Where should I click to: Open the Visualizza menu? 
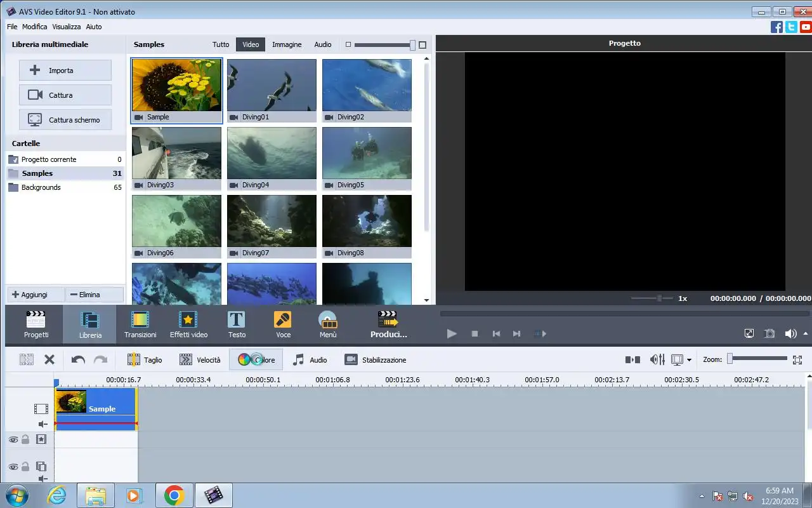(67, 27)
